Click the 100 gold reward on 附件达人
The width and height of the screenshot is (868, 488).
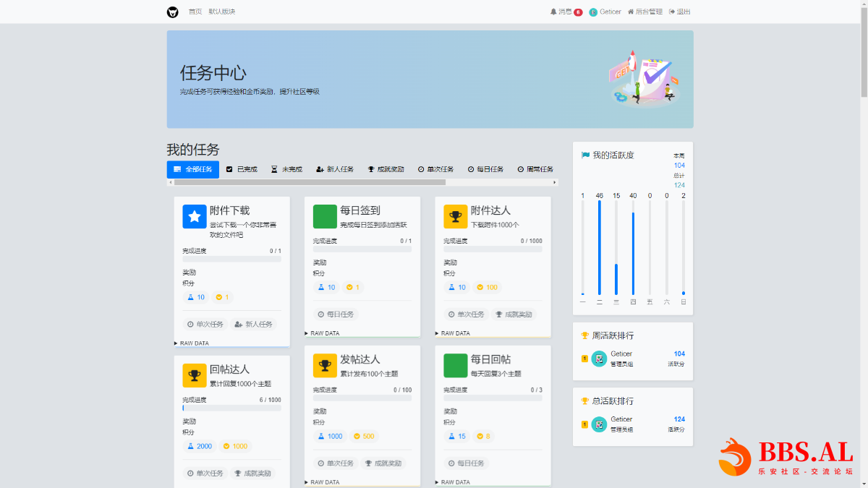pos(488,287)
